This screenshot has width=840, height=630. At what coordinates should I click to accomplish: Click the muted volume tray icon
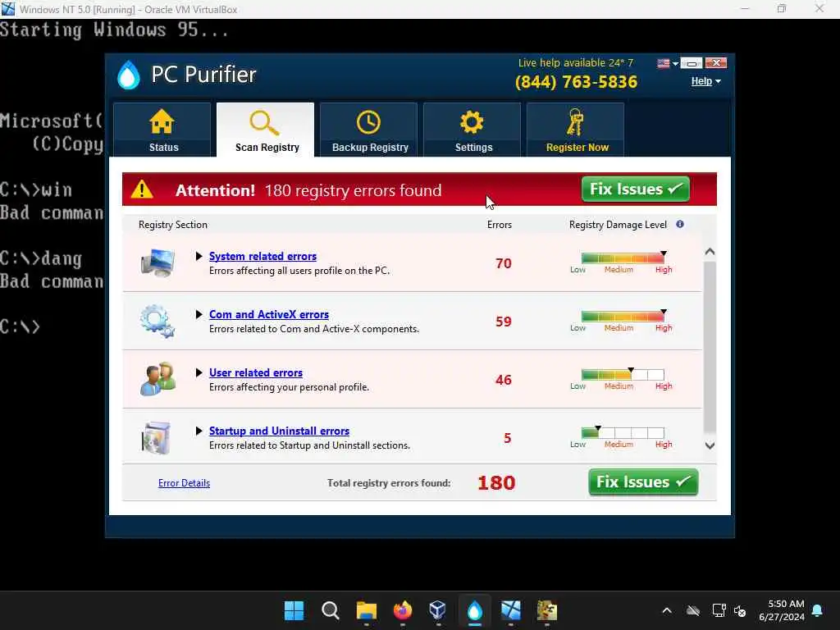740,610
